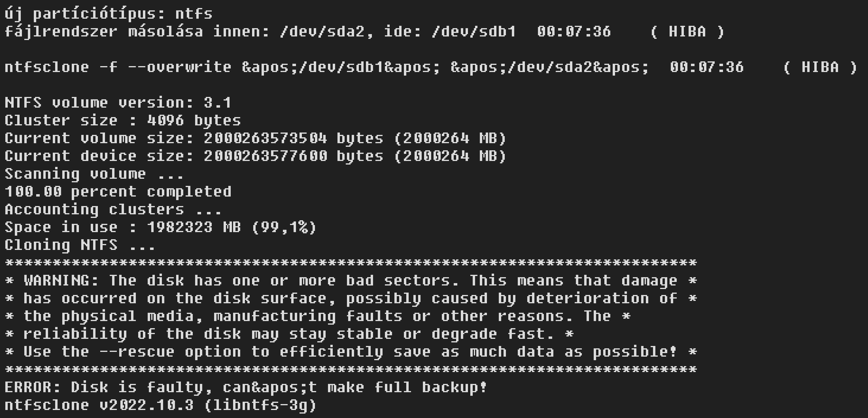The image size is (868, 418).
Task: Click the "has occurred on the disk surface" line
Action: point(351,299)
